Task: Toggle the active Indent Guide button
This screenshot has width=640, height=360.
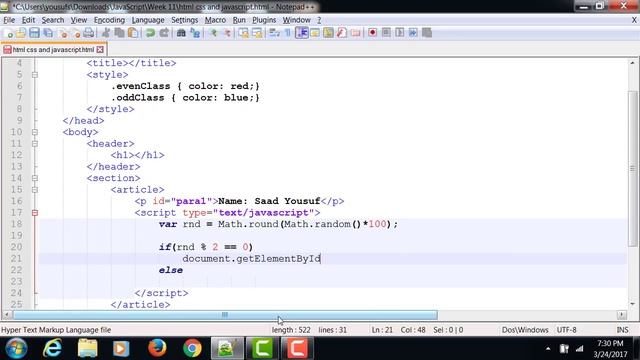Action: tap(302, 33)
